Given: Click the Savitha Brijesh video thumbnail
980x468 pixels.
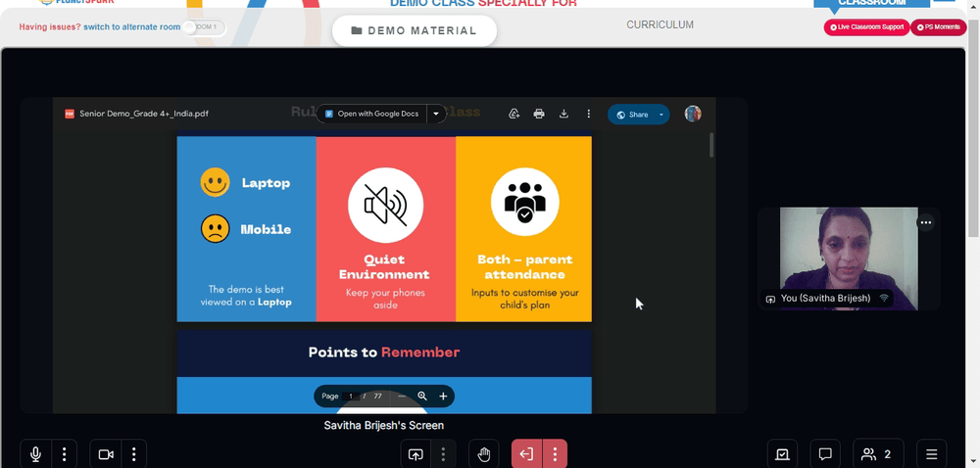Looking at the screenshot, I should pyautogui.click(x=849, y=258).
